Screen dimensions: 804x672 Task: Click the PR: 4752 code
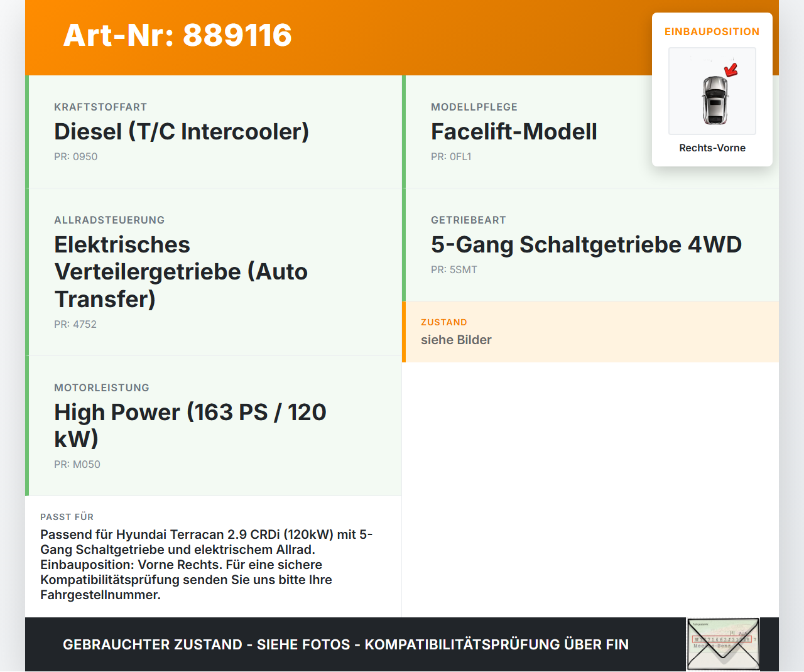(75, 325)
